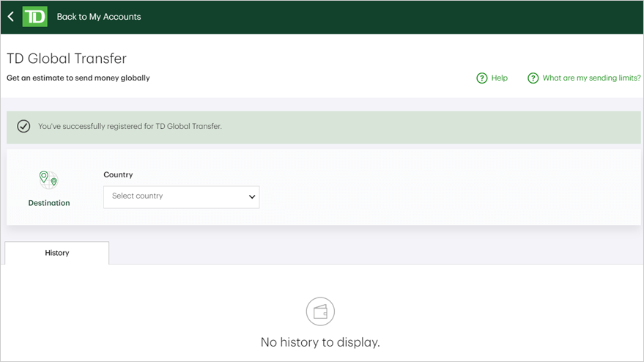
Task: Click the sending limits question mark icon
Action: (x=533, y=78)
